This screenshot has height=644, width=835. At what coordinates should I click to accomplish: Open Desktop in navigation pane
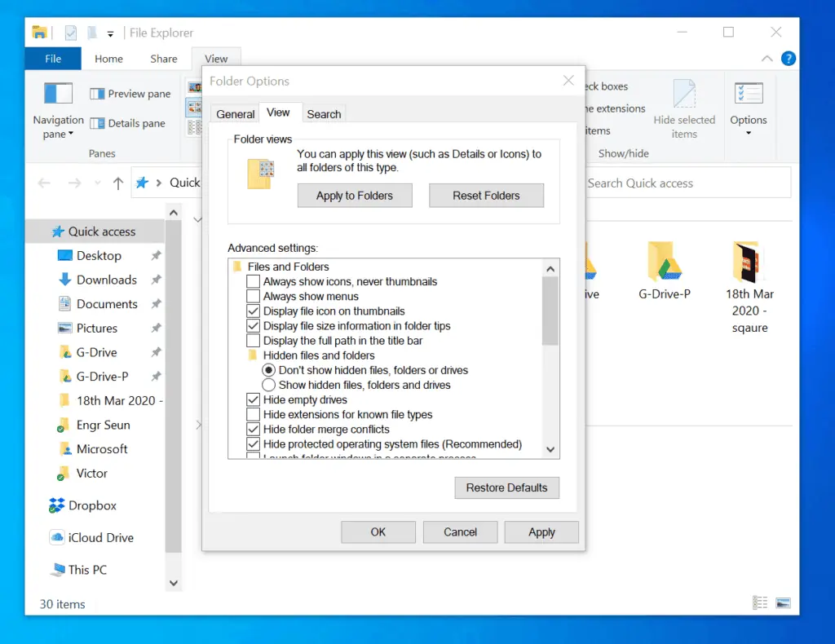(x=99, y=256)
